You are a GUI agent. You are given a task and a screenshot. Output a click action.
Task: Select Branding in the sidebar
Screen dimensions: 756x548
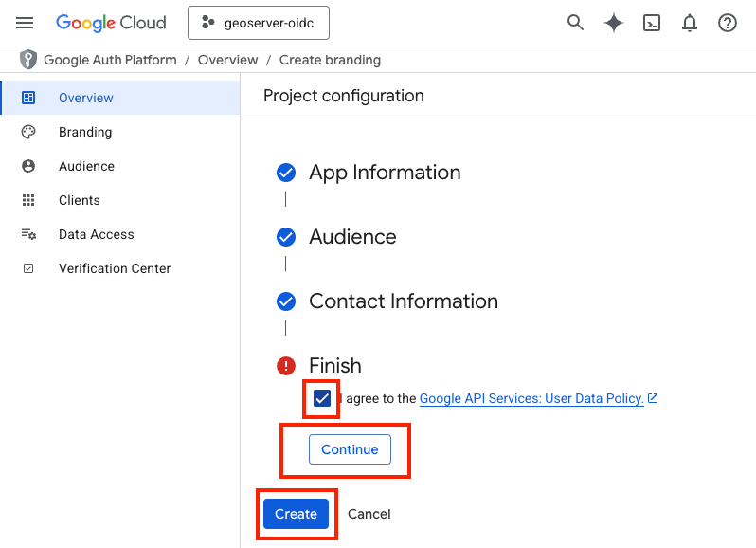click(85, 132)
